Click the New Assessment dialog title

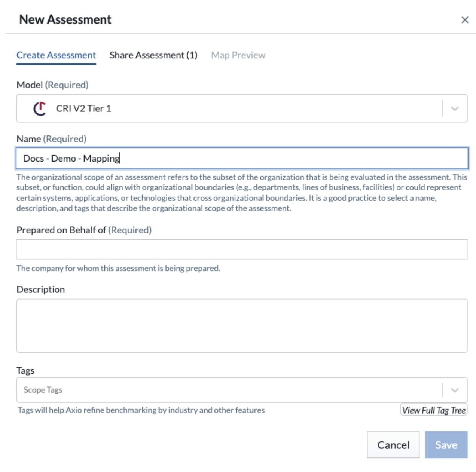click(65, 19)
